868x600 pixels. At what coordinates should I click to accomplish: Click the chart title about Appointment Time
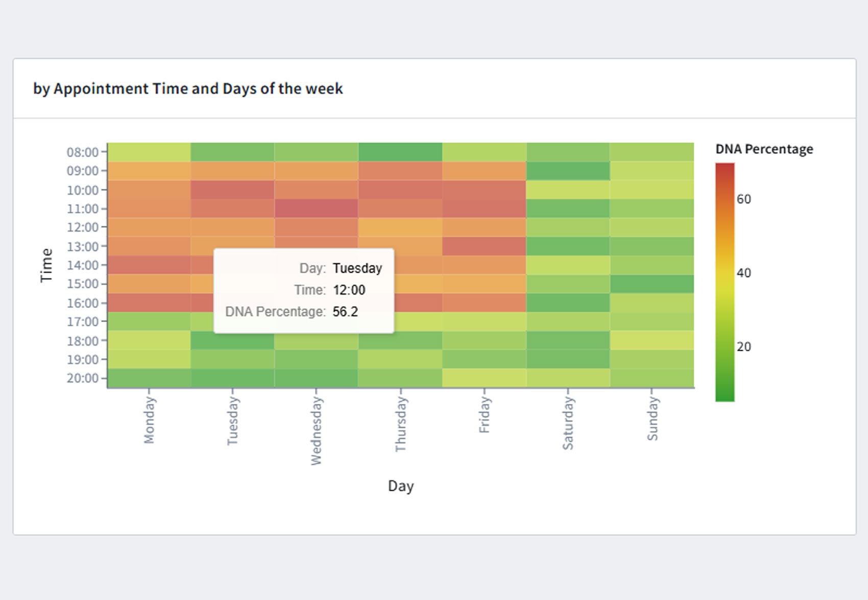pyautogui.click(x=188, y=89)
